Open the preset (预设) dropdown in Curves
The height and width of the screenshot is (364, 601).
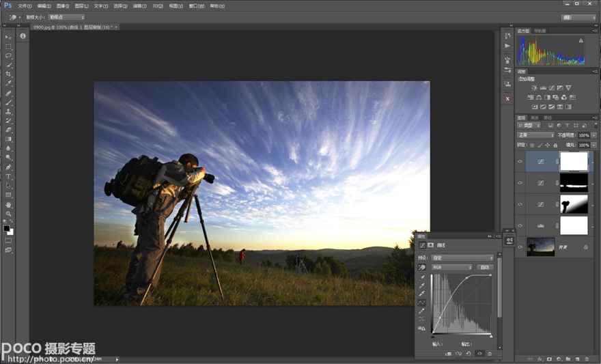(462, 258)
